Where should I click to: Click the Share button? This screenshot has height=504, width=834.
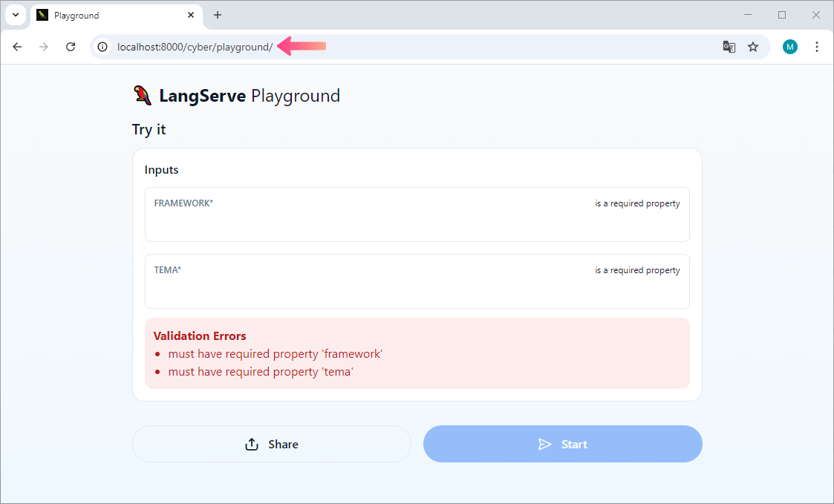pos(271,444)
